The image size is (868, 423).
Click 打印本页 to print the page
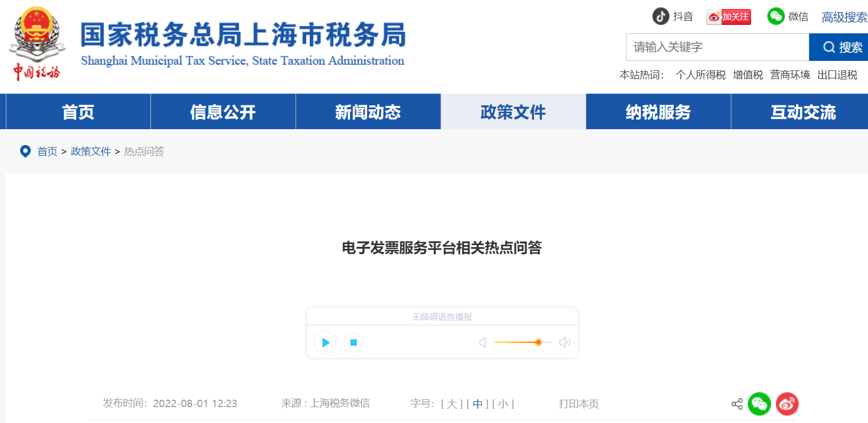coord(578,404)
